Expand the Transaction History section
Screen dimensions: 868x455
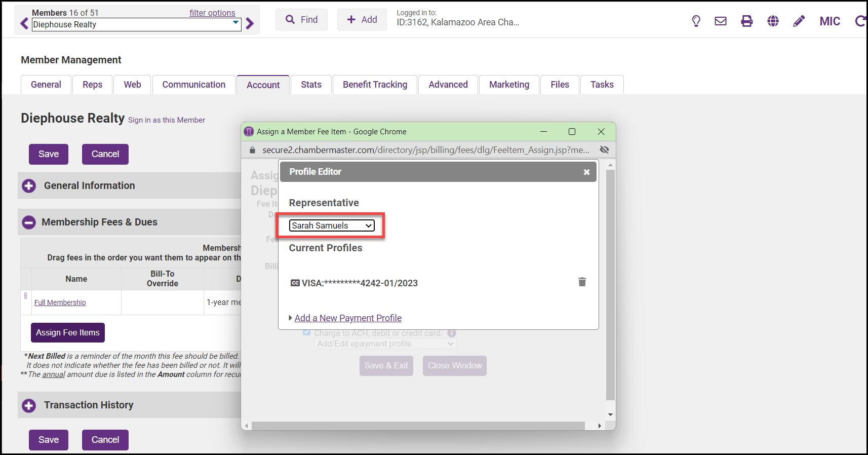[29, 405]
